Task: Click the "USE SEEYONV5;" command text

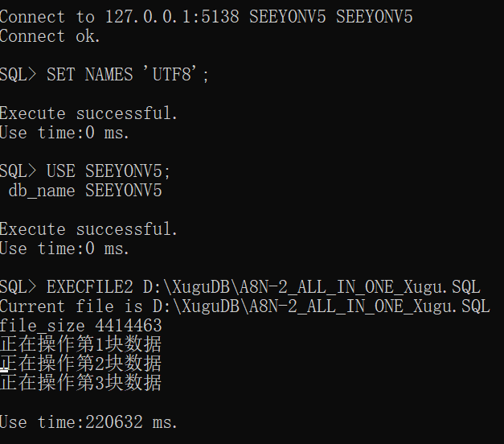Action: click(x=109, y=171)
